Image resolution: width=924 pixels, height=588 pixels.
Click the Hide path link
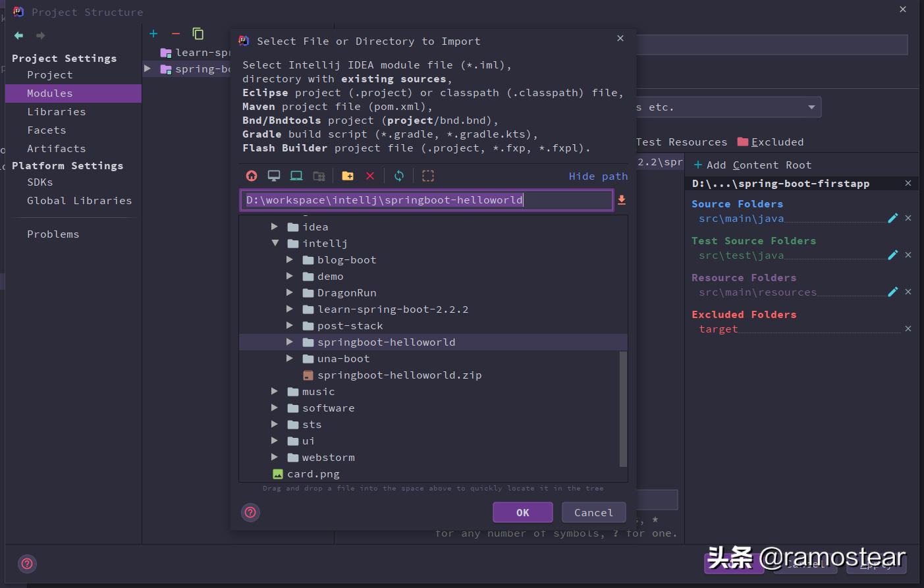(x=598, y=176)
